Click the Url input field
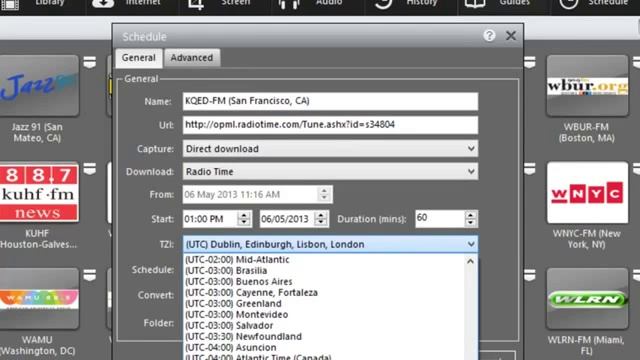The width and height of the screenshot is (640, 360). click(330, 125)
